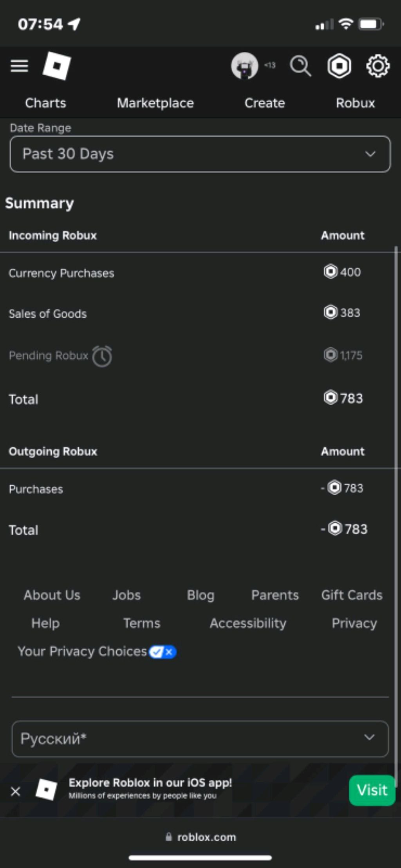Tap the Roblox logo home icon
This screenshot has height=868, width=401.
click(57, 66)
